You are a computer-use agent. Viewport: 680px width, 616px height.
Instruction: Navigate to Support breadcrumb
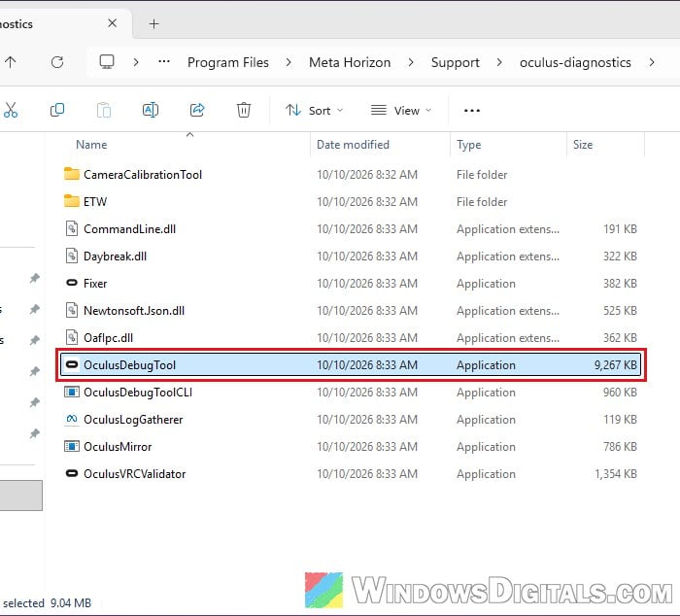point(455,62)
